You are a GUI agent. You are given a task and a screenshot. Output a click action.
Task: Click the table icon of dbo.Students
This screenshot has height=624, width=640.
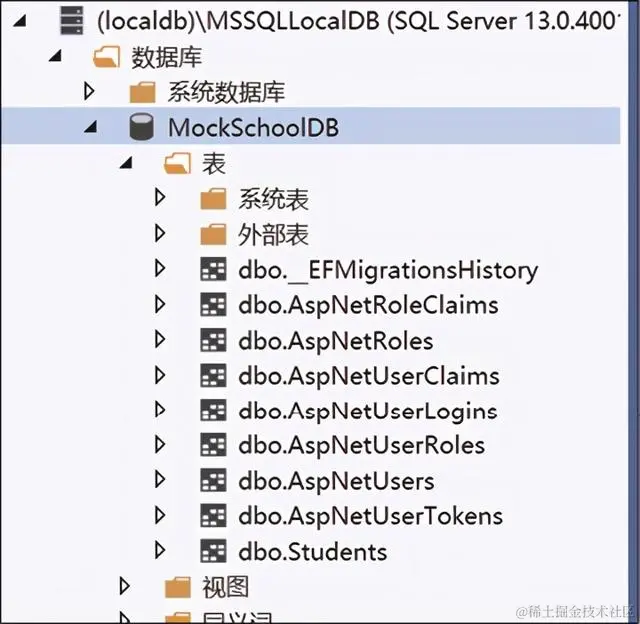(213, 551)
